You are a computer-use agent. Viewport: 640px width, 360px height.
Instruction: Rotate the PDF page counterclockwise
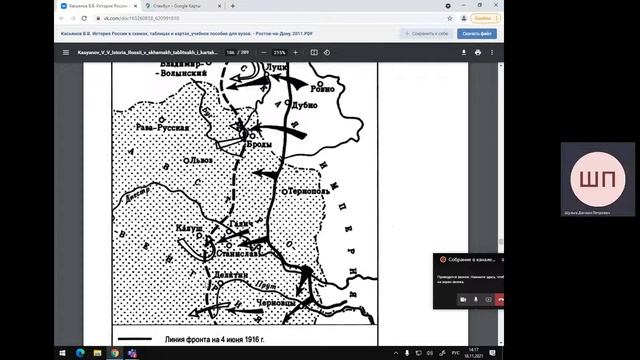[x=327, y=53]
